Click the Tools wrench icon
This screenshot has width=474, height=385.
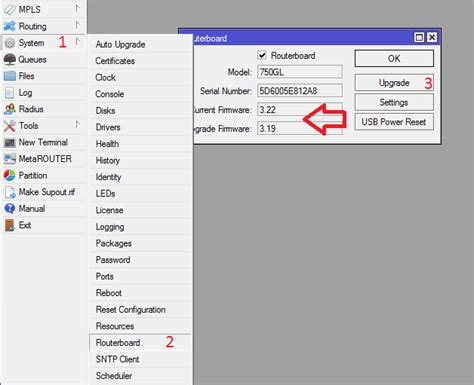point(10,126)
